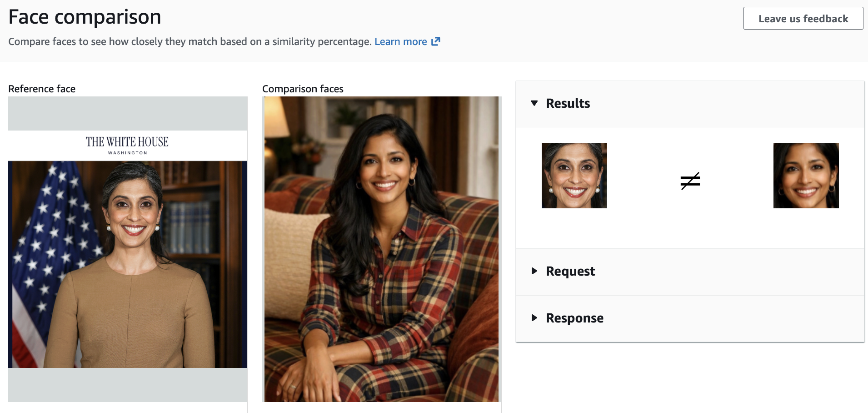Click the Comparison faces label

[x=303, y=89]
